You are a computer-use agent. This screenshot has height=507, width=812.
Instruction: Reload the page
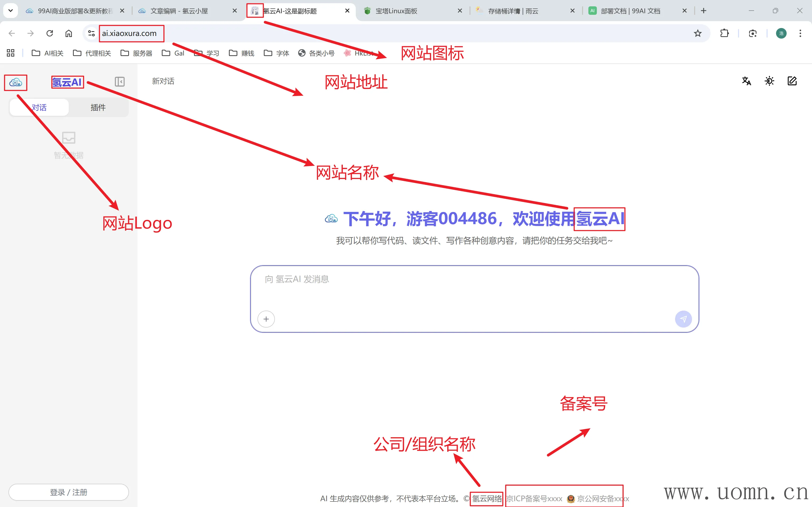50,33
